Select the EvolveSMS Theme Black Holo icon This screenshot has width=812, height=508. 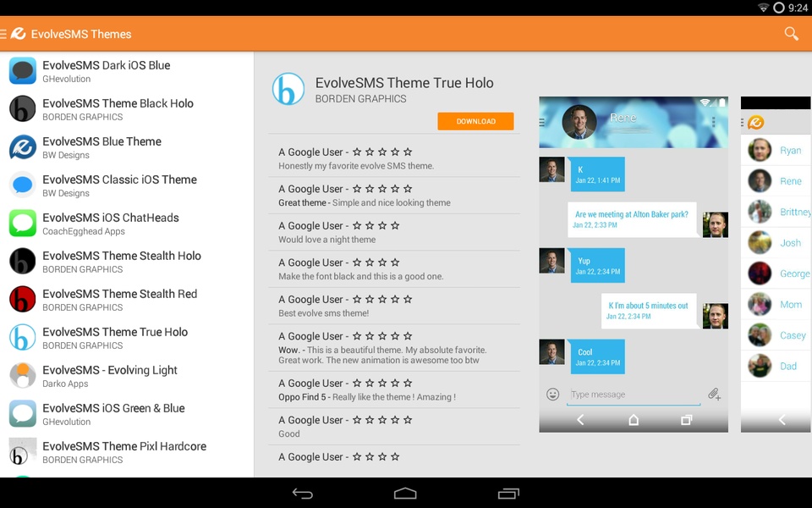pyautogui.click(x=23, y=109)
